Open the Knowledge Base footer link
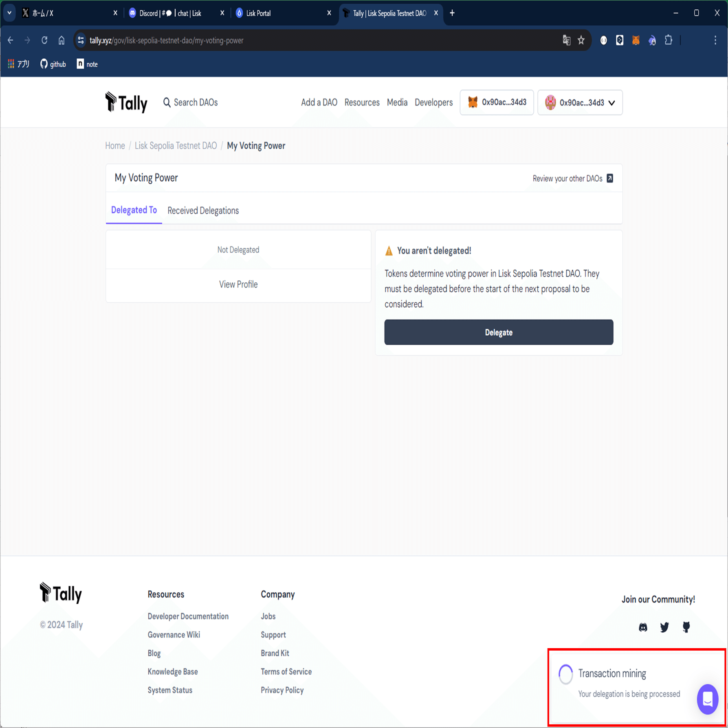The image size is (728, 728). 173,671
